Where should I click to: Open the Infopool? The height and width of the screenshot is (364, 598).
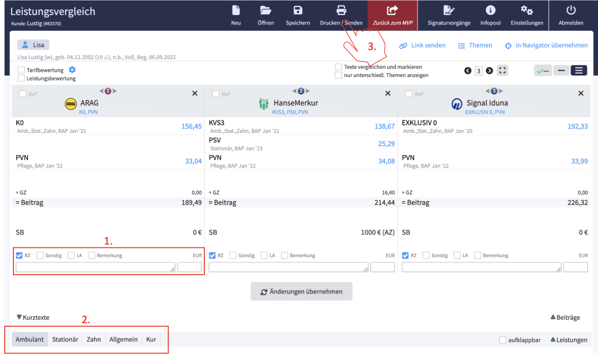point(491,15)
